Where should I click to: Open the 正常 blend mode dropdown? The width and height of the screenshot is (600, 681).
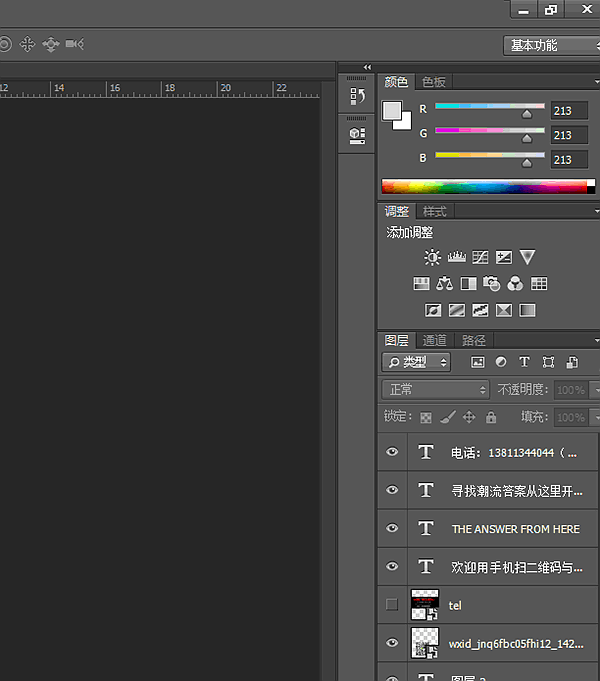pos(436,390)
